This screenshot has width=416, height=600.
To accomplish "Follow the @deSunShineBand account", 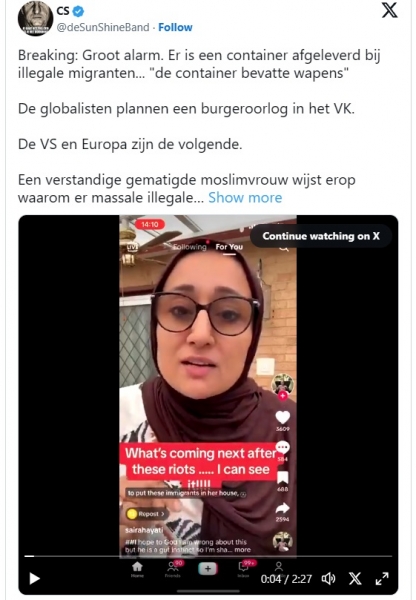I will tap(175, 28).
